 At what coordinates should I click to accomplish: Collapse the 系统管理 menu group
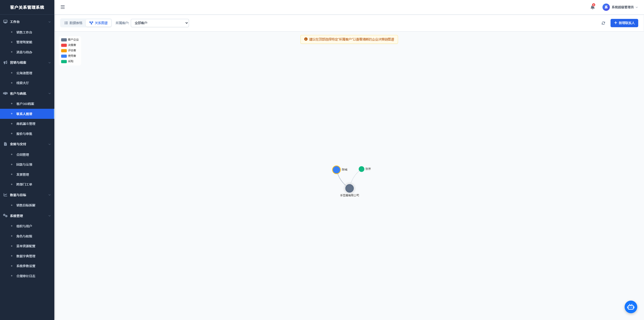(x=27, y=216)
